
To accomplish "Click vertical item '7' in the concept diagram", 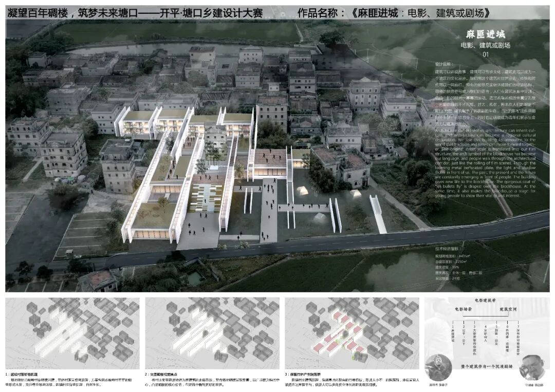I will coord(518,340).
